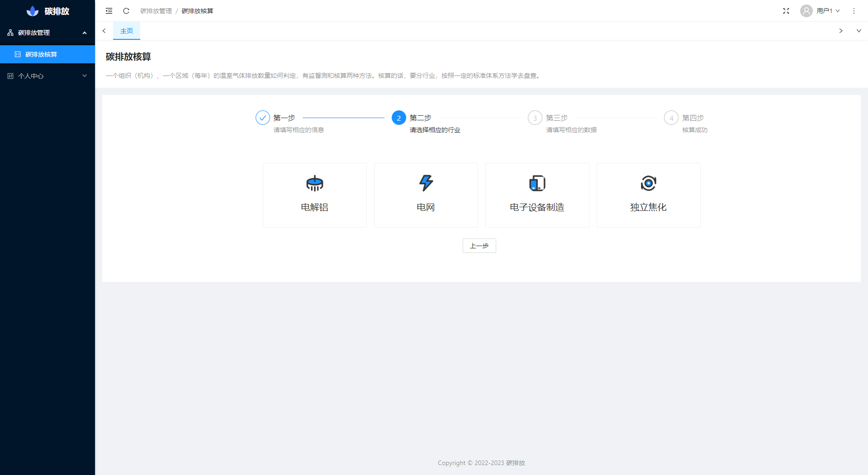Image resolution: width=868 pixels, height=475 pixels.
Task: Collapse the 碳排放管理 menu chevron
Action: coord(85,33)
